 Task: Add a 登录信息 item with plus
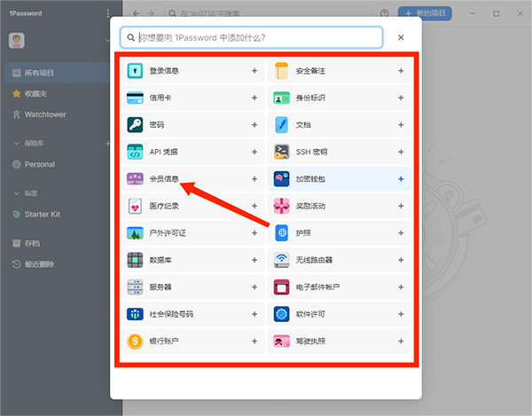click(x=254, y=71)
